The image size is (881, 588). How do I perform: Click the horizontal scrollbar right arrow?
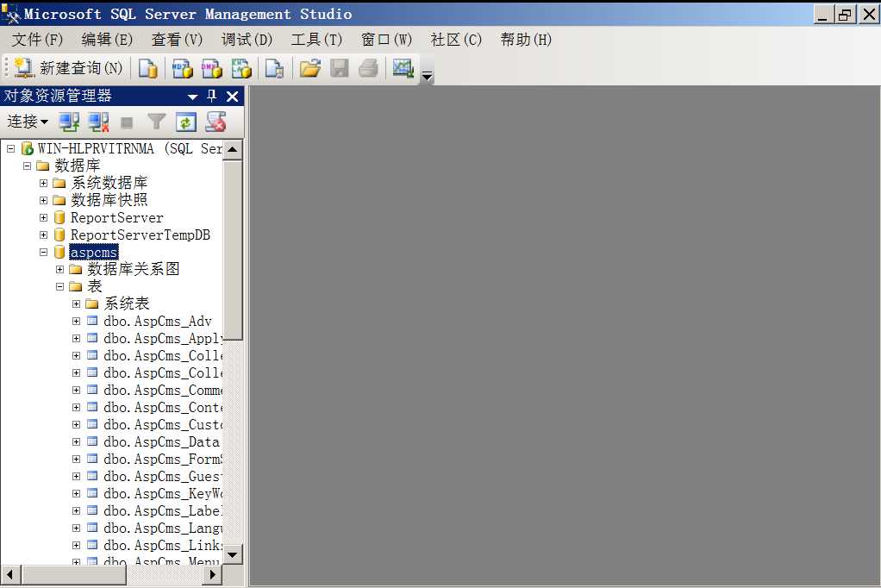tap(212, 574)
